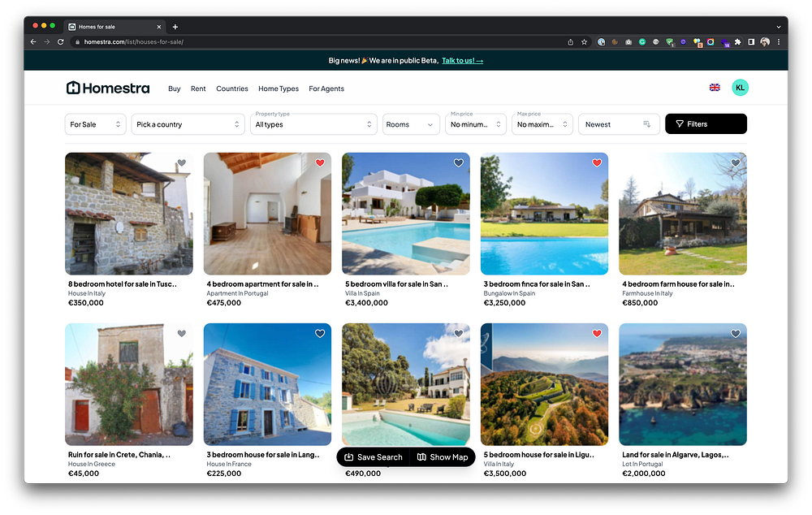Open the Pick a country dropdown
812x515 pixels.
coord(188,124)
